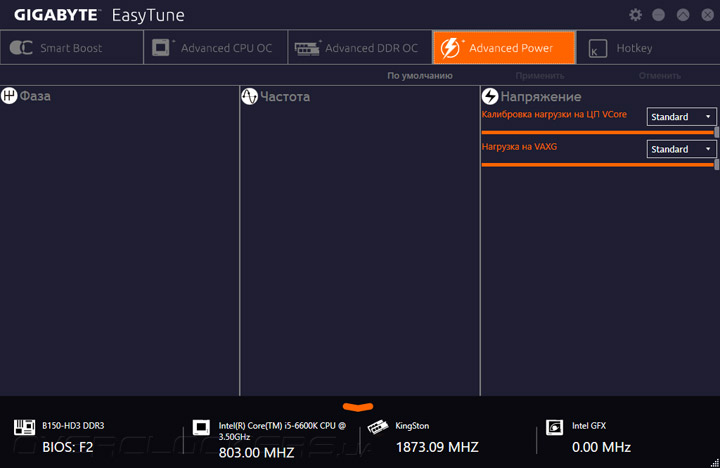Click the memory module icon beside KingSton
This screenshot has height=468, width=720.
point(377,427)
